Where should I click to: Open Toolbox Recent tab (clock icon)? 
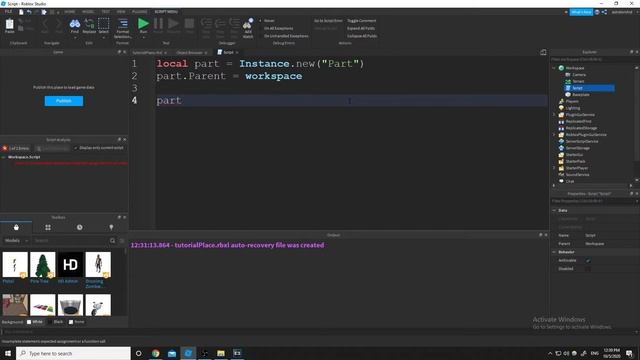click(x=80, y=227)
